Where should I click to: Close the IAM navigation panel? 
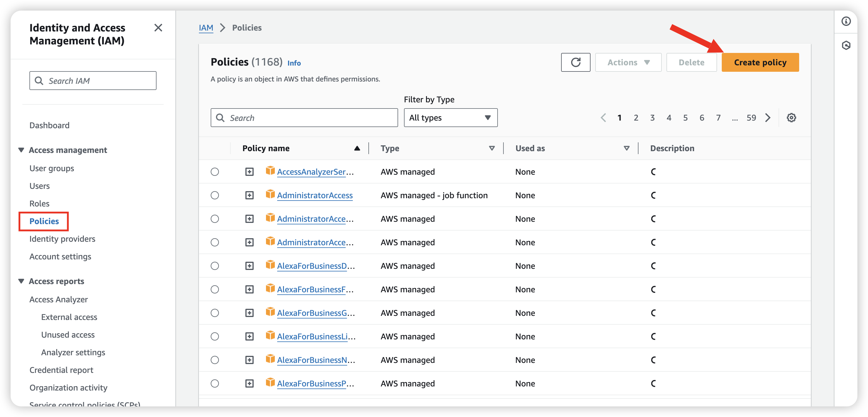[158, 28]
